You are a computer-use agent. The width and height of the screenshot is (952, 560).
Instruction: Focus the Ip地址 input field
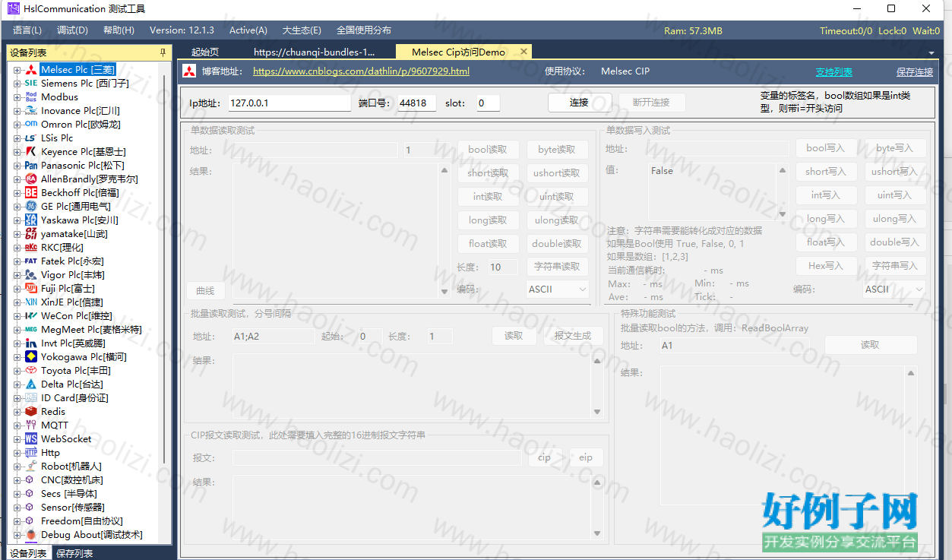click(x=289, y=103)
